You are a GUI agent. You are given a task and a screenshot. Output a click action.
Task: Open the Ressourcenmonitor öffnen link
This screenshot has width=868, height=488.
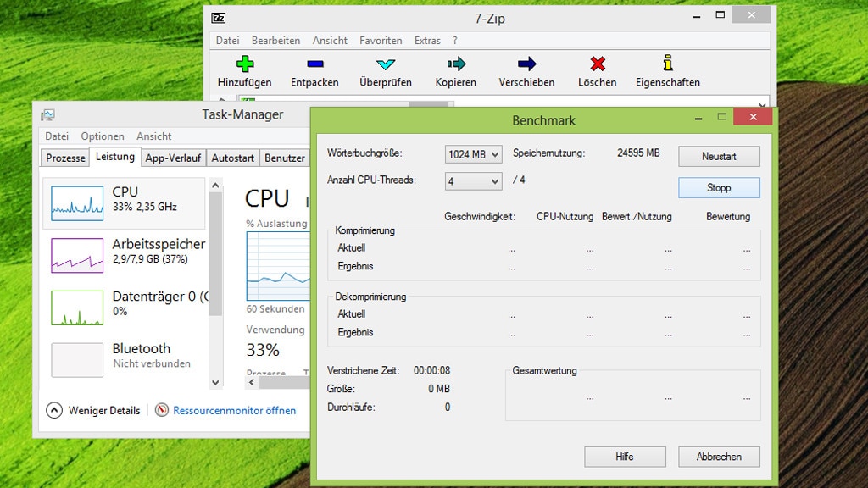234,411
